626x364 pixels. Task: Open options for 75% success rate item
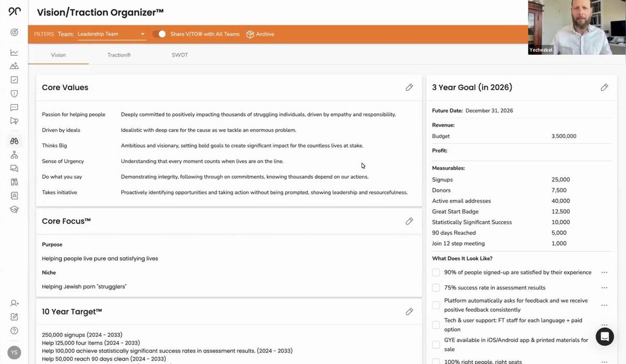[604, 288]
